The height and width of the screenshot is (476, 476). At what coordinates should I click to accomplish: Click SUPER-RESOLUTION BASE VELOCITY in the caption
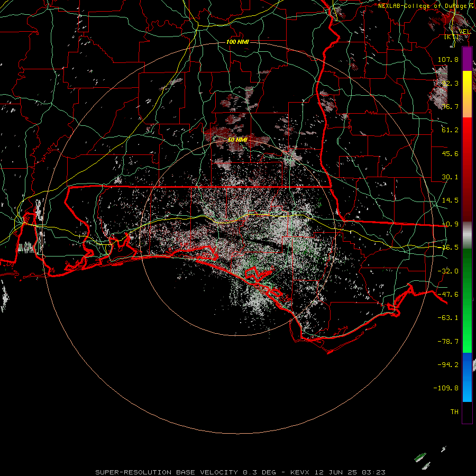point(167,472)
